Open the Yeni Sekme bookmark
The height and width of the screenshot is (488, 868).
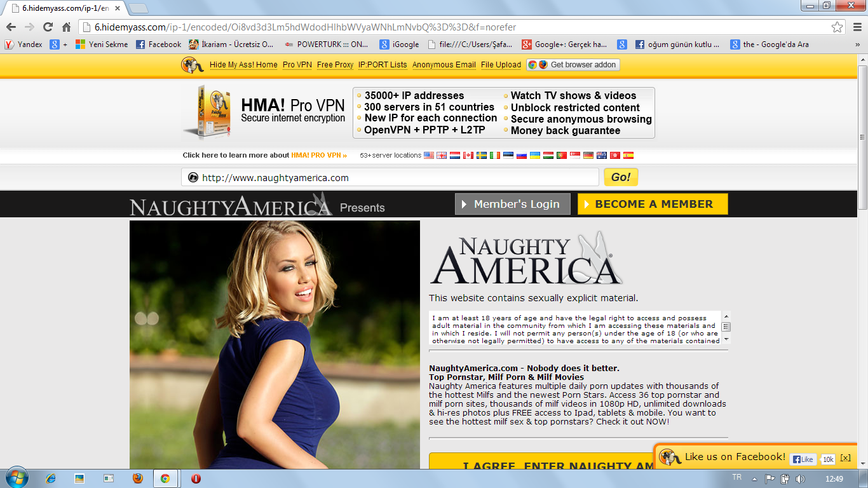coord(102,44)
